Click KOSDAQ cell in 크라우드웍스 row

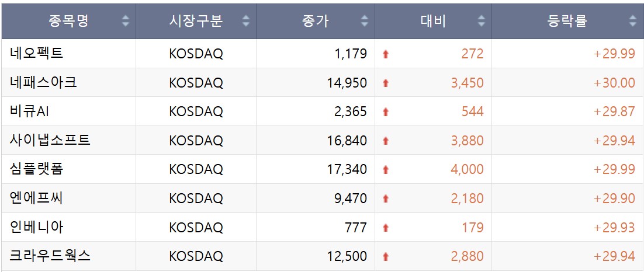196,256
